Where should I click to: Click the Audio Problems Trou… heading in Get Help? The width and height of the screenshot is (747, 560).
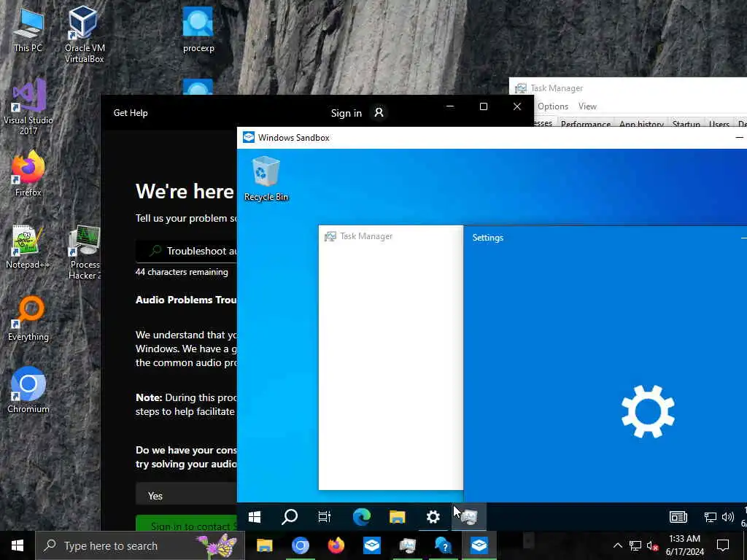(186, 300)
